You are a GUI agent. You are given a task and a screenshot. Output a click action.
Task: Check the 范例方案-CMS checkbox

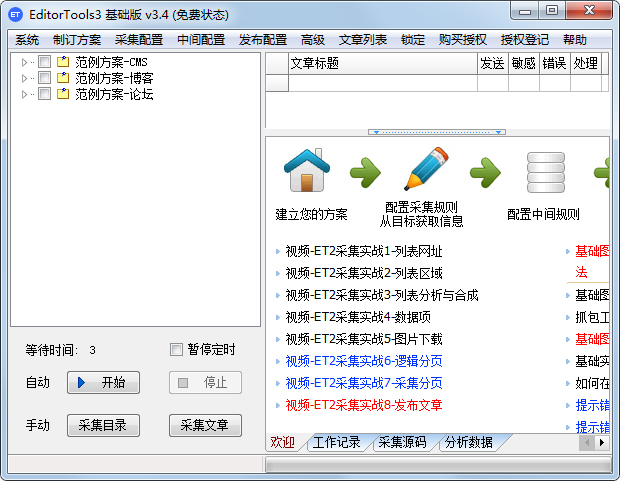tap(44, 62)
